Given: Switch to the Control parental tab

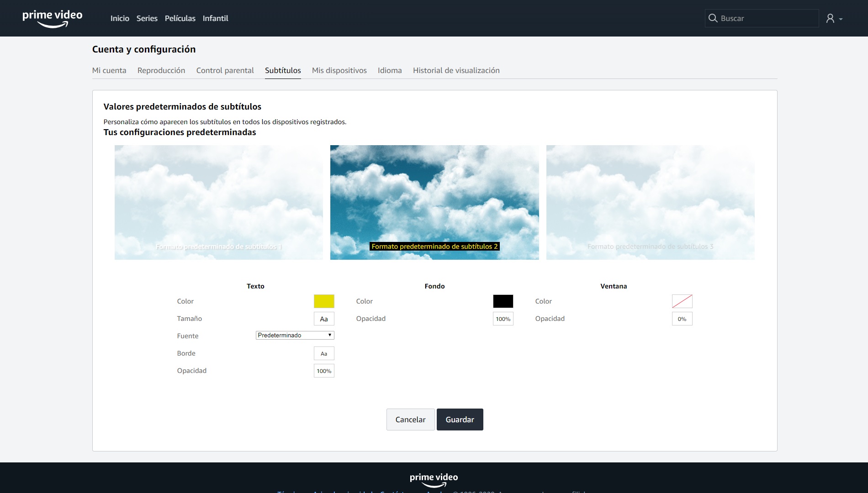Looking at the screenshot, I should pyautogui.click(x=225, y=70).
